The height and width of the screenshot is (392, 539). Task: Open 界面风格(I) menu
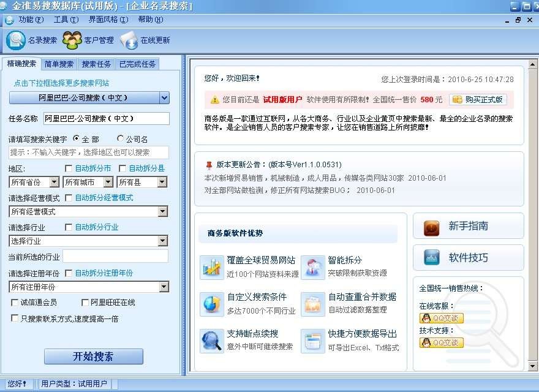pos(108,20)
